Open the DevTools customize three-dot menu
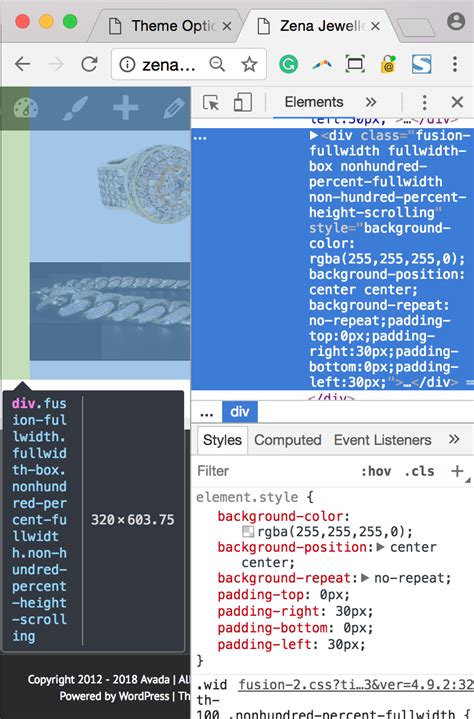This screenshot has width=474, height=719. 424,102
